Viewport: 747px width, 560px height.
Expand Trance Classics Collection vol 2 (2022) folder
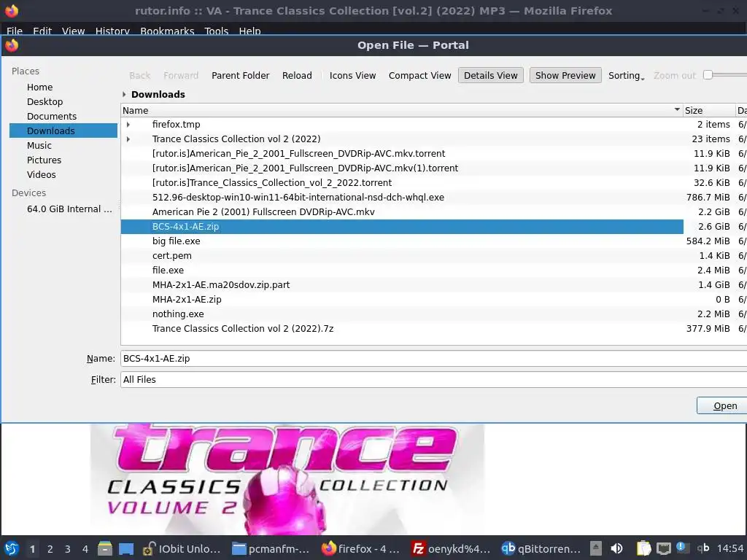coord(128,139)
